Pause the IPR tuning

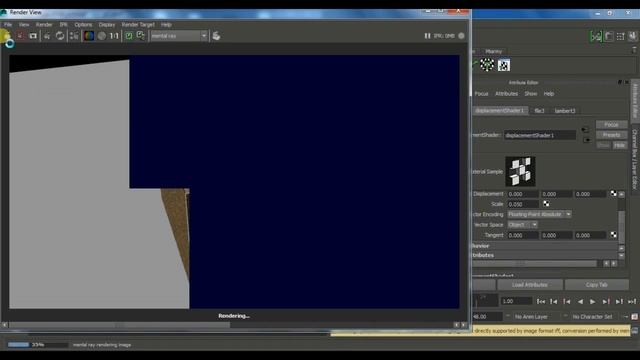coord(427,36)
